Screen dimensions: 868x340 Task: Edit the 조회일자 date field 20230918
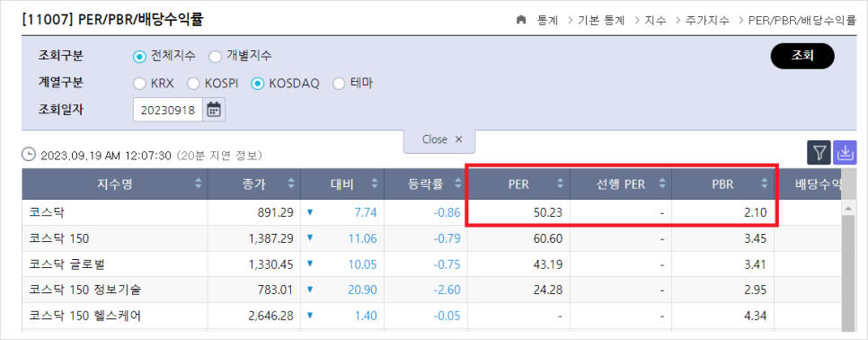click(x=168, y=111)
